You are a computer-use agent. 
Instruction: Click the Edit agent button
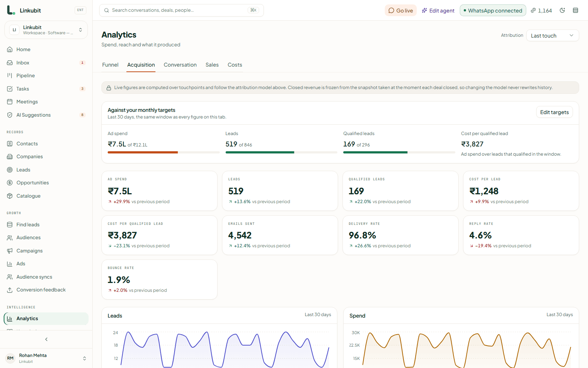(x=438, y=10)
